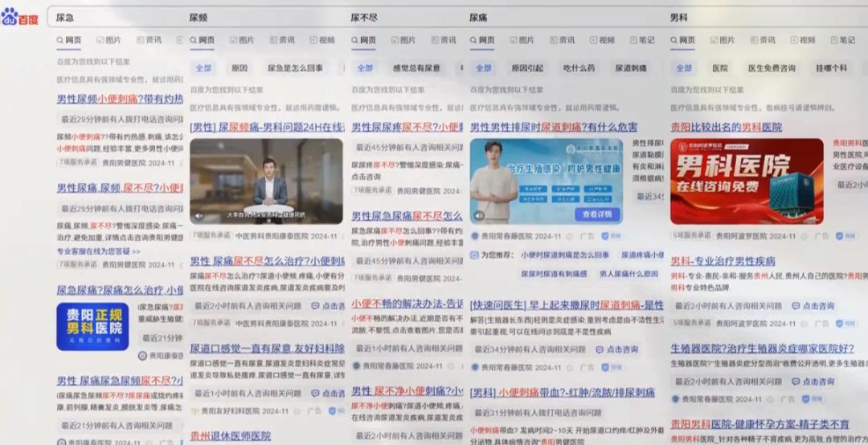This screenshot has height=445, width=868.
Task: Click suggested query 尿尿时尿道有刺痛感
Action: pos(554,274)
